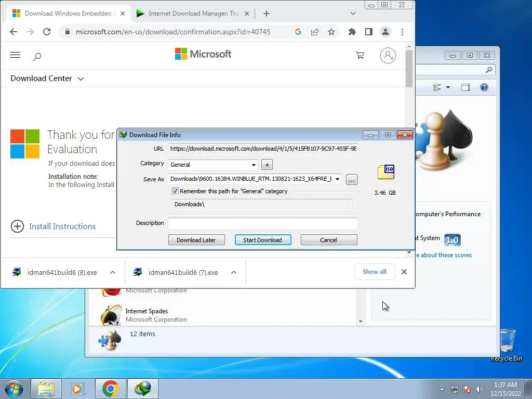Open options for idman641build6 (7).exe

[x=234, y=272]
